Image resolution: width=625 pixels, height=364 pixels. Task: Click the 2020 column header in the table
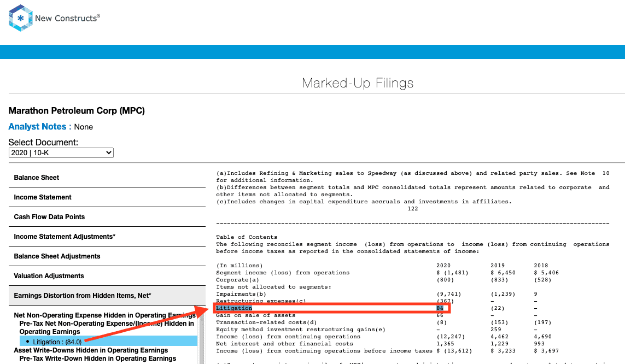coord(443,266)
